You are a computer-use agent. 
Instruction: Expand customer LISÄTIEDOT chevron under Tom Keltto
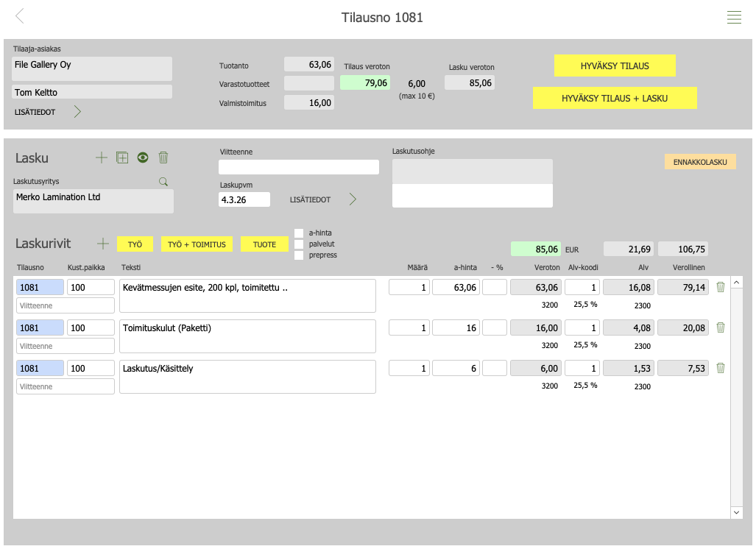(77, 112)
